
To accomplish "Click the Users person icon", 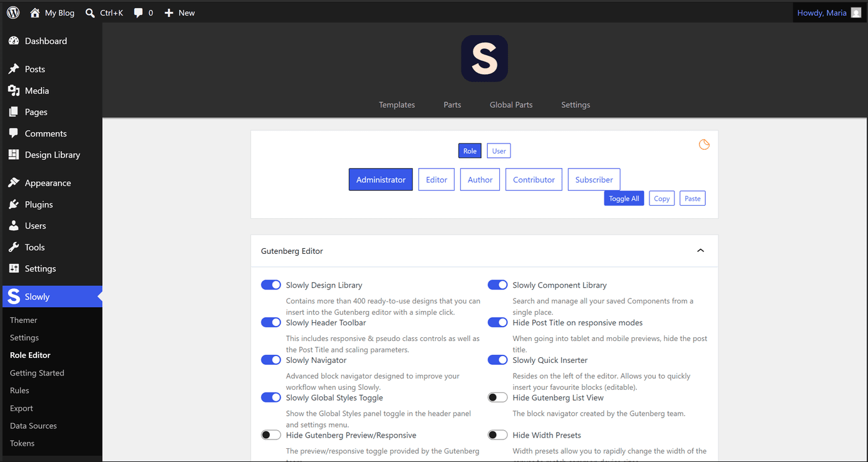I will point(14,226).
